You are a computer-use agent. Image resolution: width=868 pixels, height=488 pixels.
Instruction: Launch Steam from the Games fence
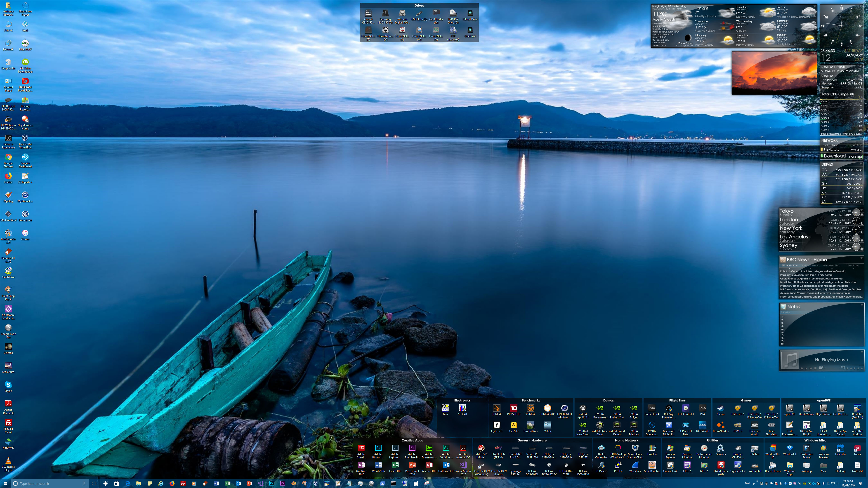coord(720,408)
